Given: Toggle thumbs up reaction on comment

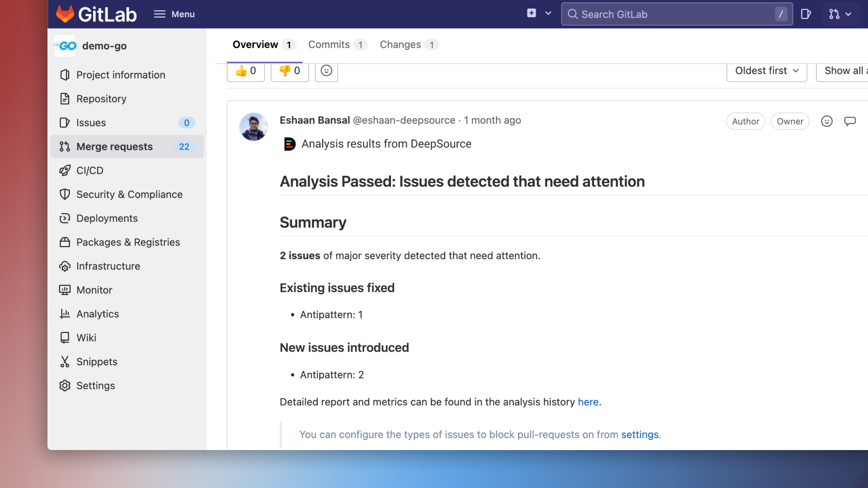Looking at the screenshot, I should coord(247,71).
